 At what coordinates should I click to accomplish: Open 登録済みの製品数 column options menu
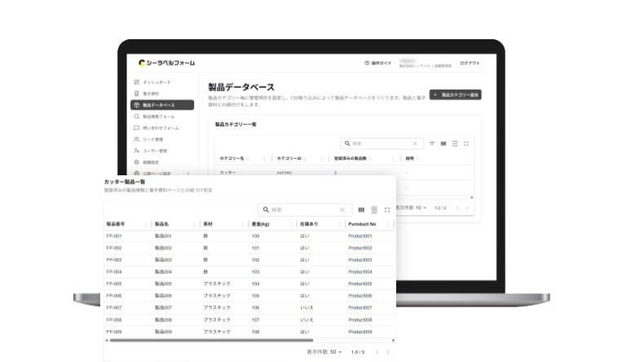click(x=393, y=159)
